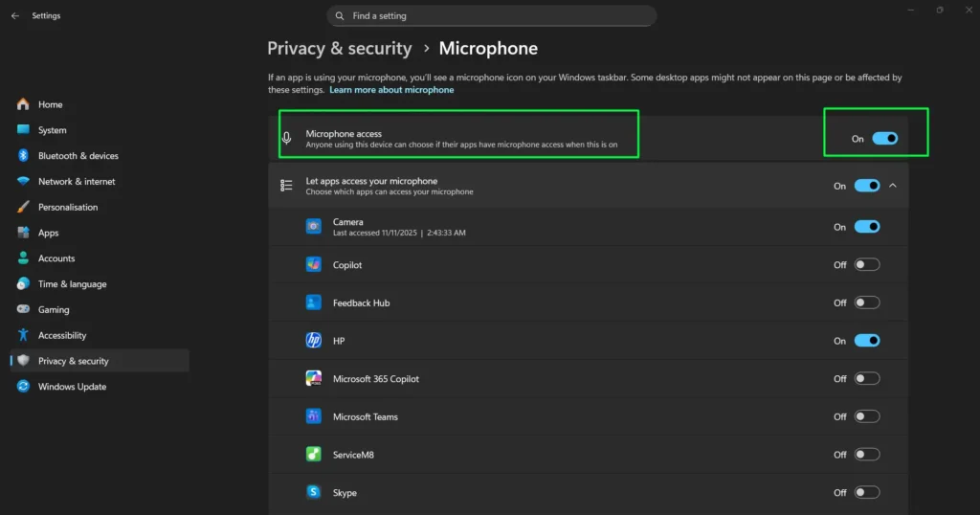Click the ServiceM8 app icon
Viewport: 980px width, 515px height.
tap(314, 455)
